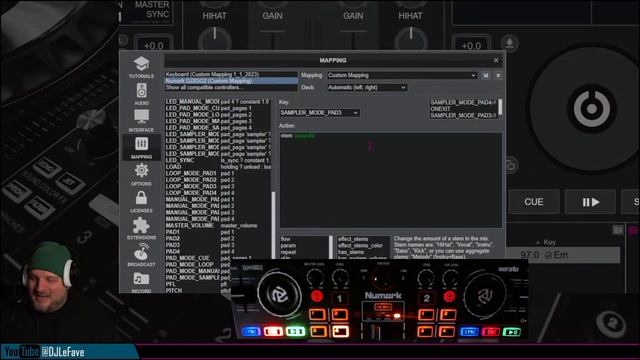
Task: Open the Record settings section
Action: click(141, 282)
